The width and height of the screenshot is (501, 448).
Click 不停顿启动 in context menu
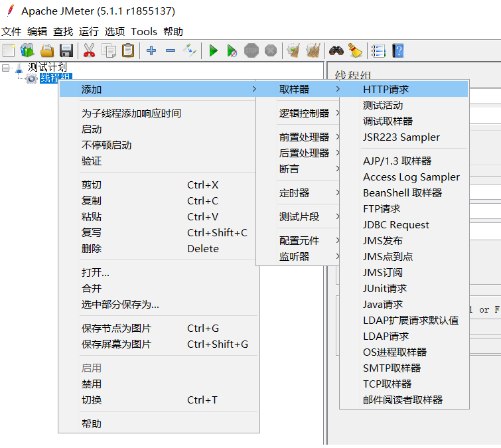(158, 145)
